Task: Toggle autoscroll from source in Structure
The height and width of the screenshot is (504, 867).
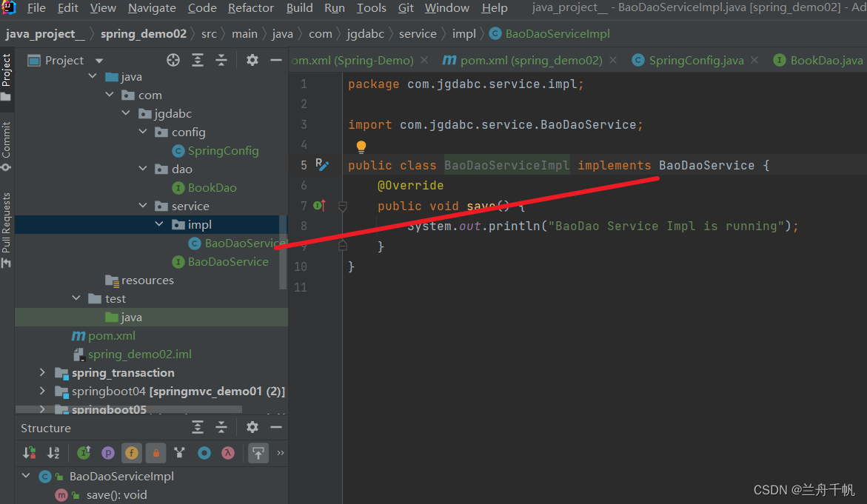Action: click(x=258, y=453)
